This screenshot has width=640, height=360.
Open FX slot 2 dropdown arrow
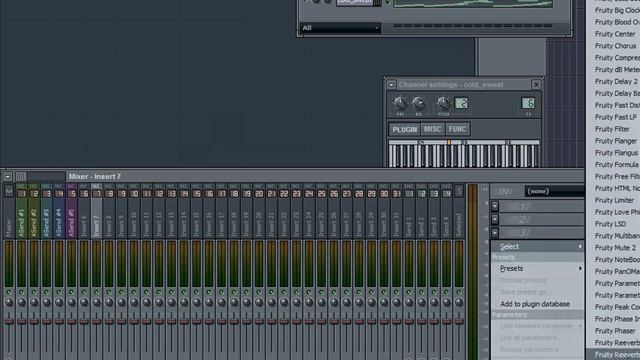pos(495,220)
